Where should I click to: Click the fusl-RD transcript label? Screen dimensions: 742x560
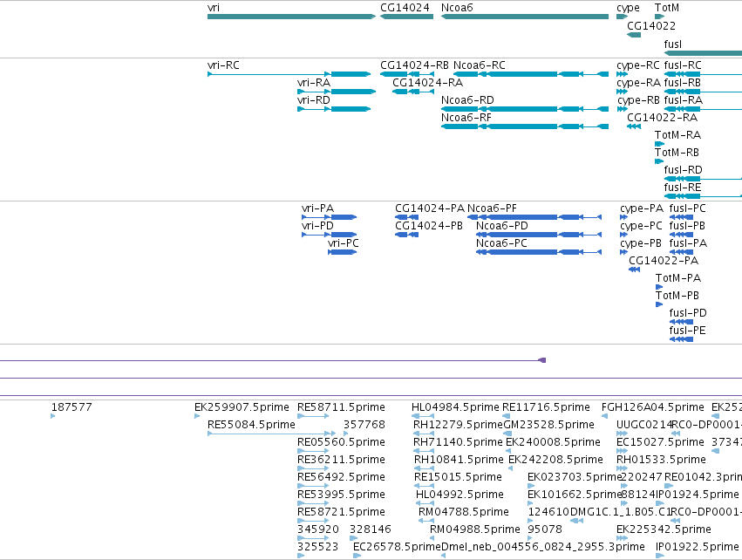point(684,170)
